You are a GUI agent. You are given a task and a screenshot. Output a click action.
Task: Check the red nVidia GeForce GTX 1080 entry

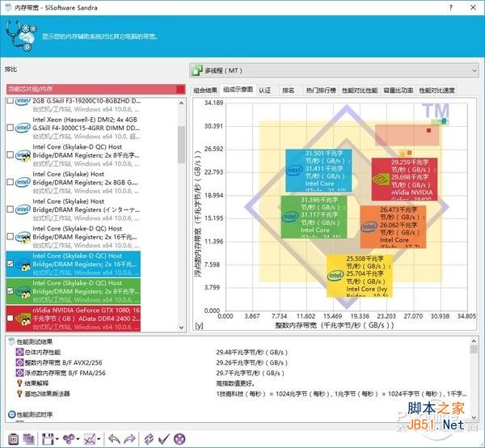coord(11,318)
